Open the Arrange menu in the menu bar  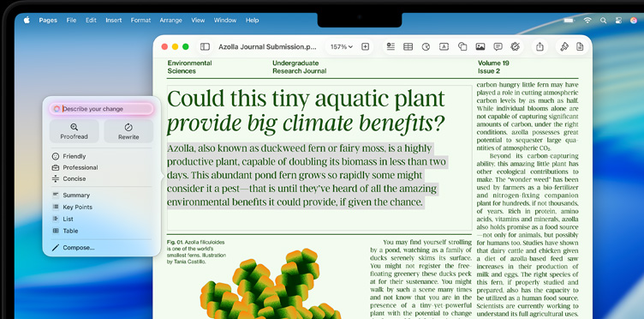(170, 20)
